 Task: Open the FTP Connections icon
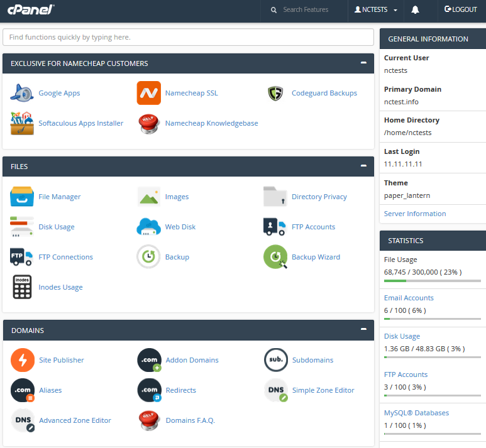(21, 257)
